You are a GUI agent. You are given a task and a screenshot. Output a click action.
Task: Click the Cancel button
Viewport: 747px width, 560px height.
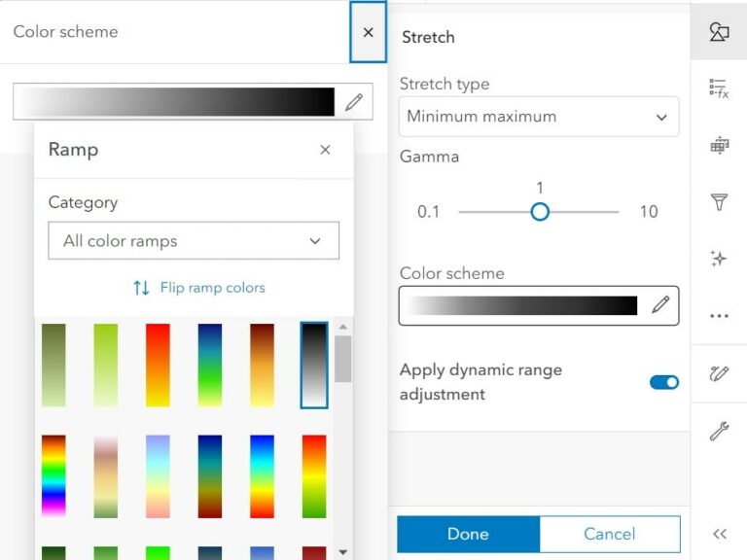pos(610,534)
